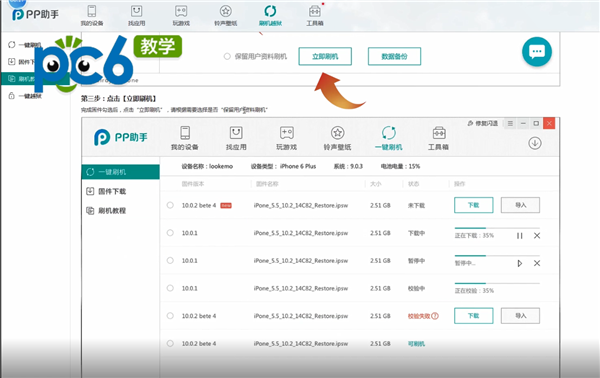
Task: Select radio for the 暂停中 firmware row
Action: [x=170, y=260]
